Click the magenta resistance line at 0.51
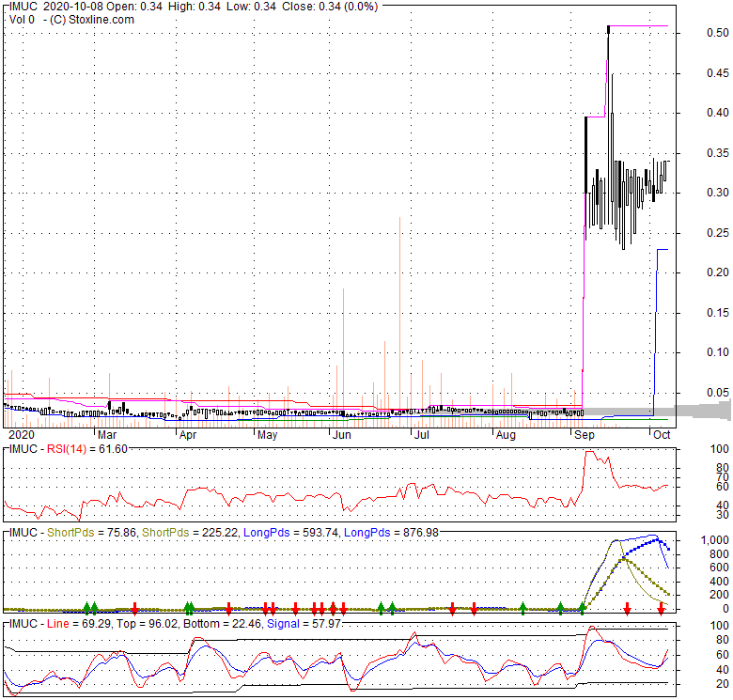This screenshot has width=733, height=700. coord(639,25)
